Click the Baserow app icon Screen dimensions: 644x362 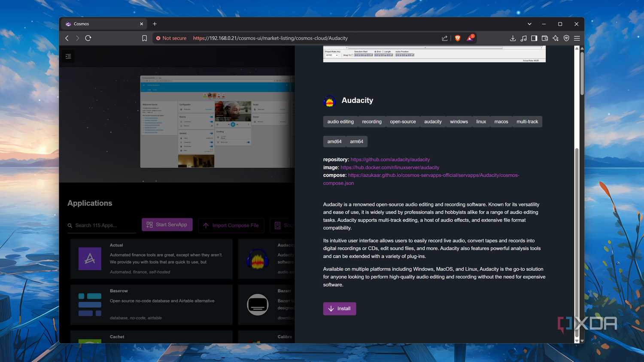[90, 305]
